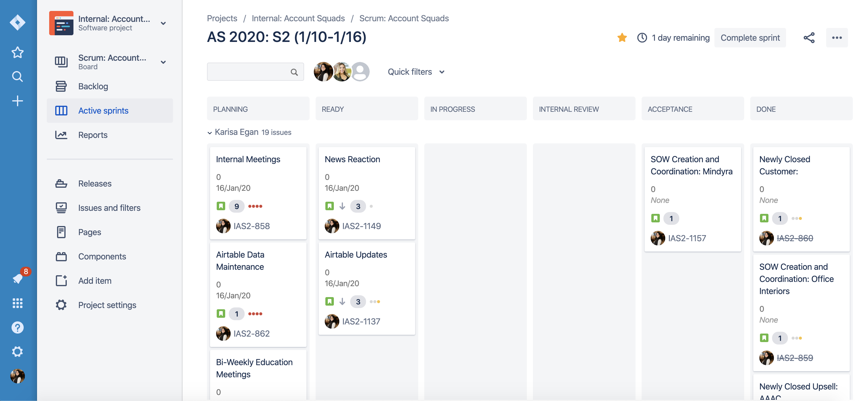Click the INTERNAL REVIEW column header
Screen dimensions: 868x401
pyautogui.click(x=584, y=109)
